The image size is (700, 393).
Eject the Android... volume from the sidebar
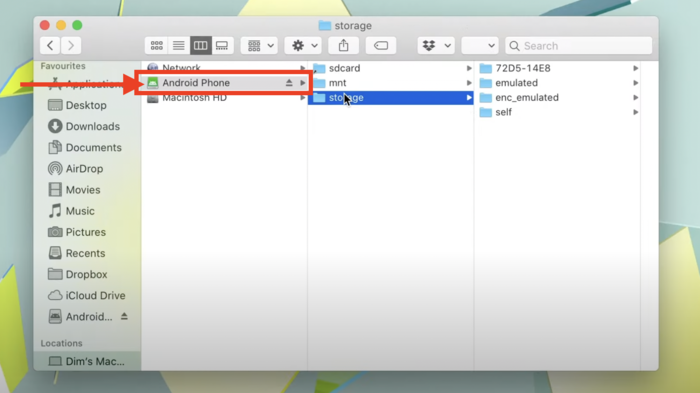click(124, 316)
